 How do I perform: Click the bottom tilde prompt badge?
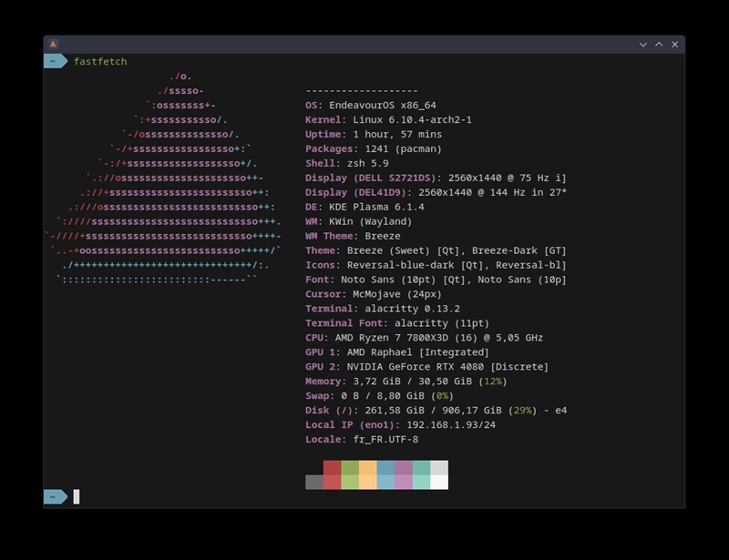click(56, 497)
